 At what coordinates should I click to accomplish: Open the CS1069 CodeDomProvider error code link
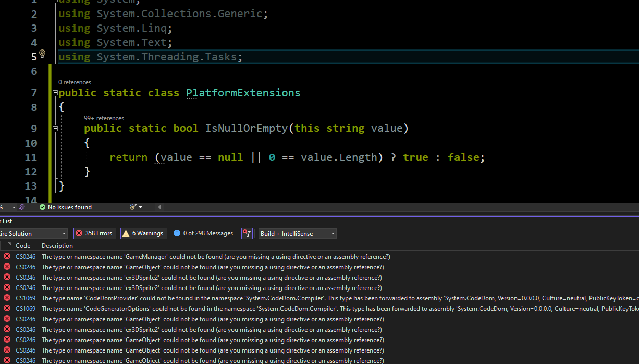pos(26,298)
